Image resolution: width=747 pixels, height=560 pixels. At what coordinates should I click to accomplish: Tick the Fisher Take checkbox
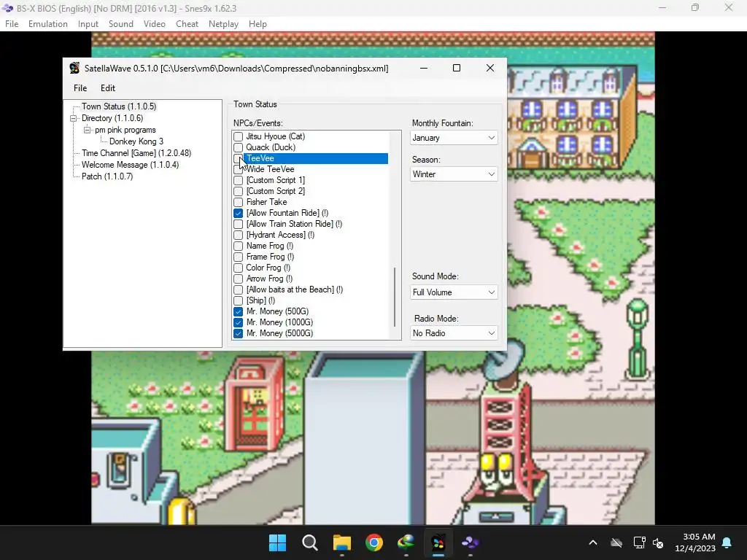(239, 203)
